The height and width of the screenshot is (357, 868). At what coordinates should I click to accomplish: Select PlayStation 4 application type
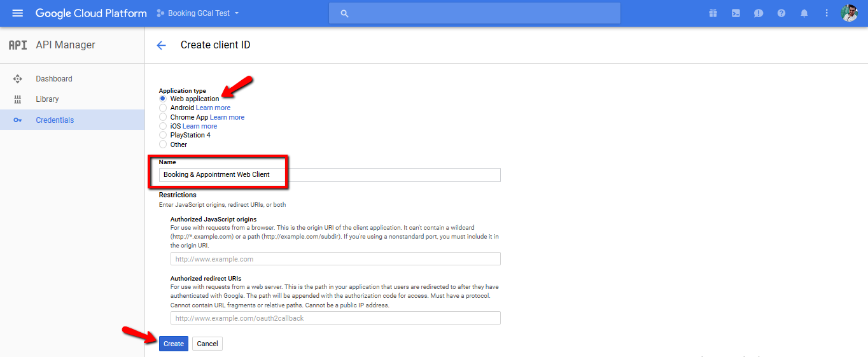163,135
